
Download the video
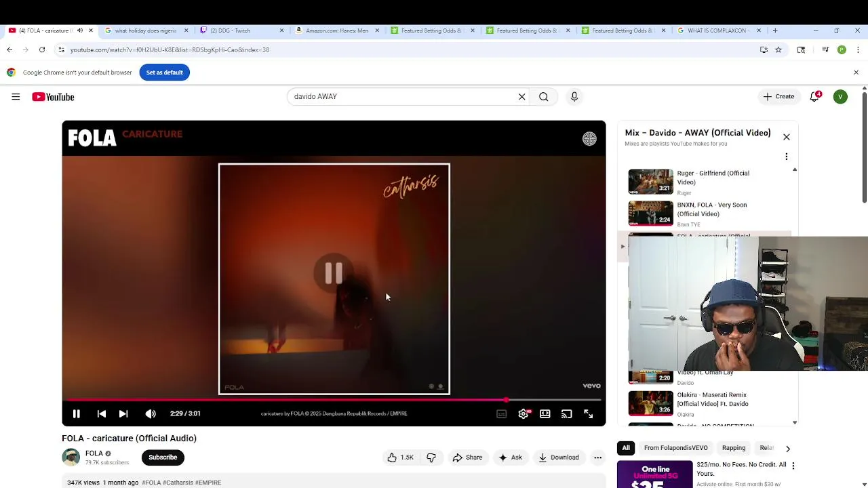coord(559,457)
